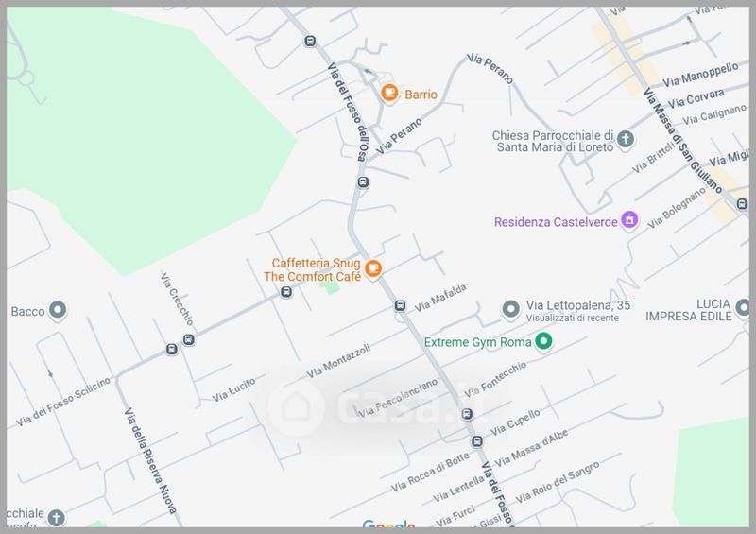Select the bus stop on Via Massa di San Giuliano
The height and width of the screenshot is (534, 756).
click(742, 204)
